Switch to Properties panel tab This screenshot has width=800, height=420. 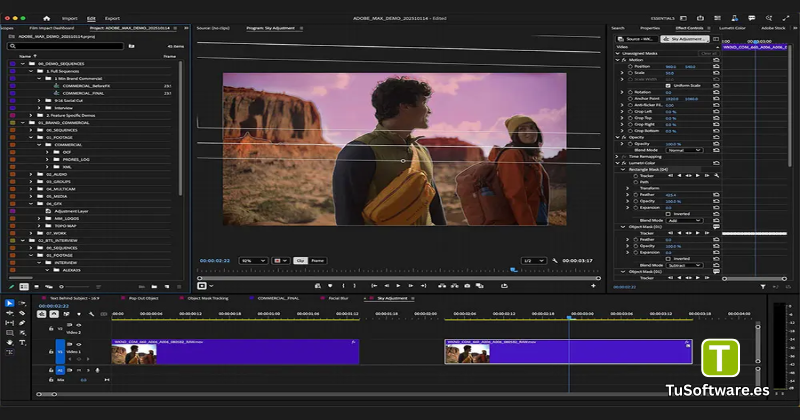pos(649,28)
